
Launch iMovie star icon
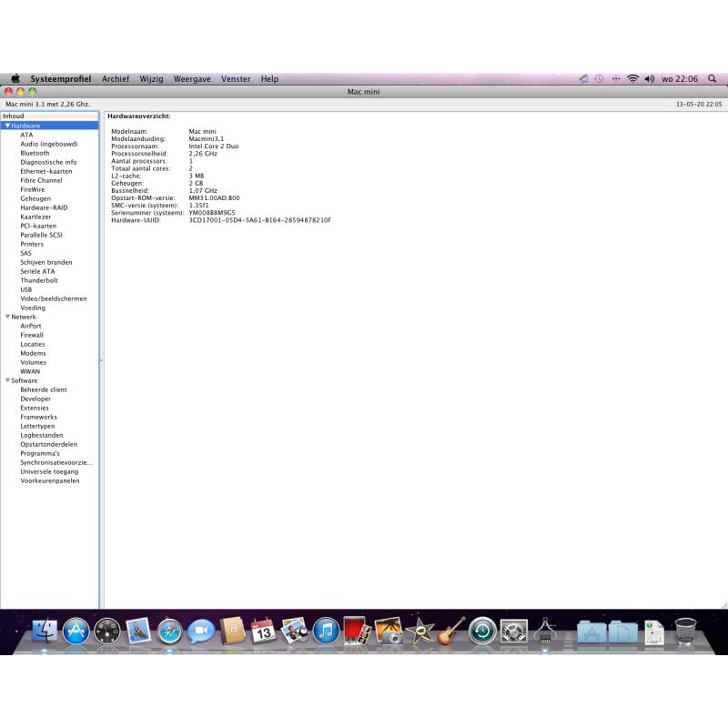tap(420, 631)
